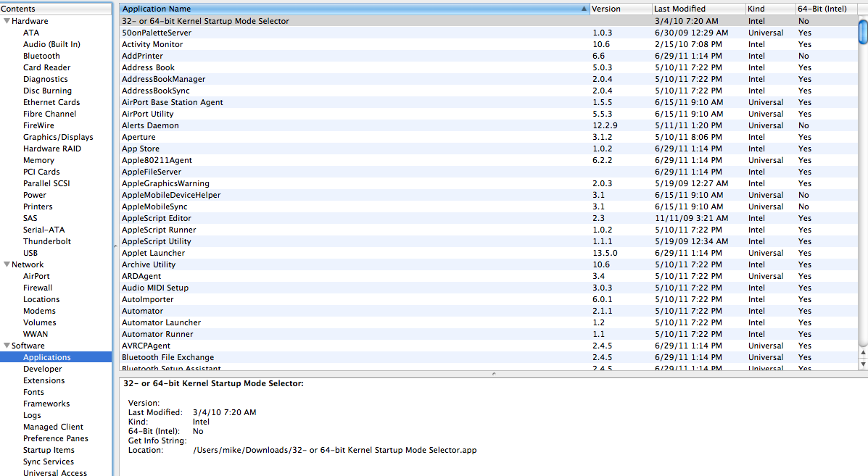Select the AppleScript Editor row
868x476 pixels.
488,218
